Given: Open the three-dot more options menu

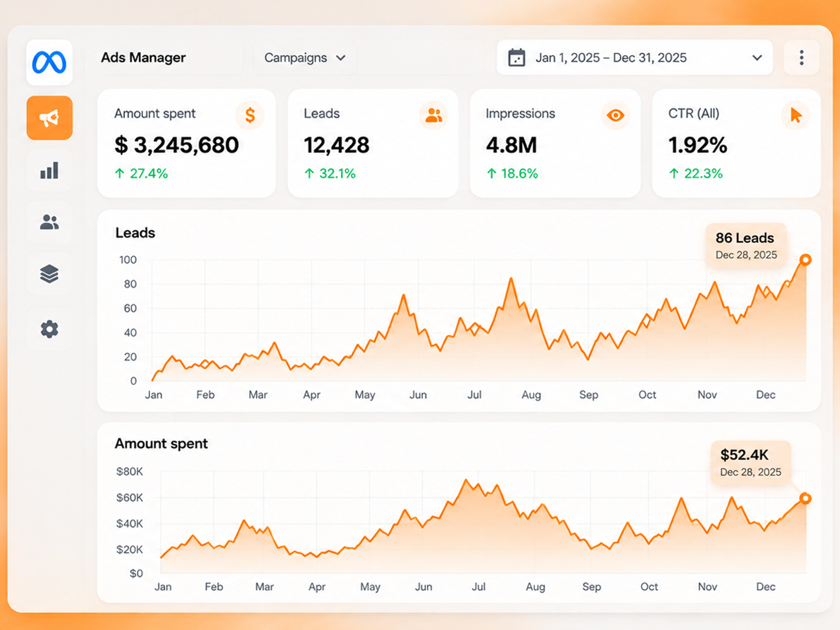Looking at the screenshot, I should tap(802, 58).
